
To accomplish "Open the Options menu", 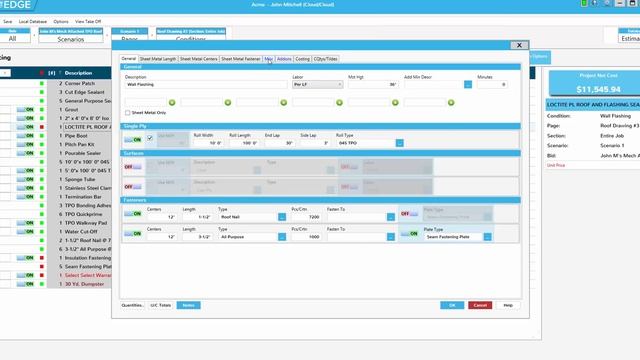I will tap(61, 21).
